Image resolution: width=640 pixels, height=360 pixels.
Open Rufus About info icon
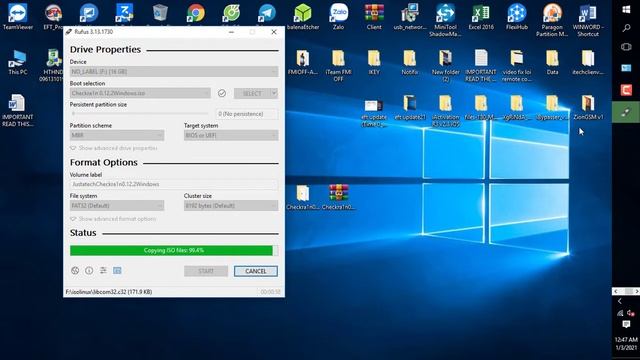[x=89, y=270]
